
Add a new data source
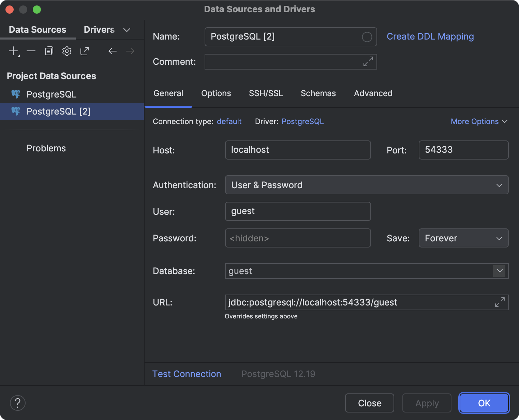click(13, 51)
